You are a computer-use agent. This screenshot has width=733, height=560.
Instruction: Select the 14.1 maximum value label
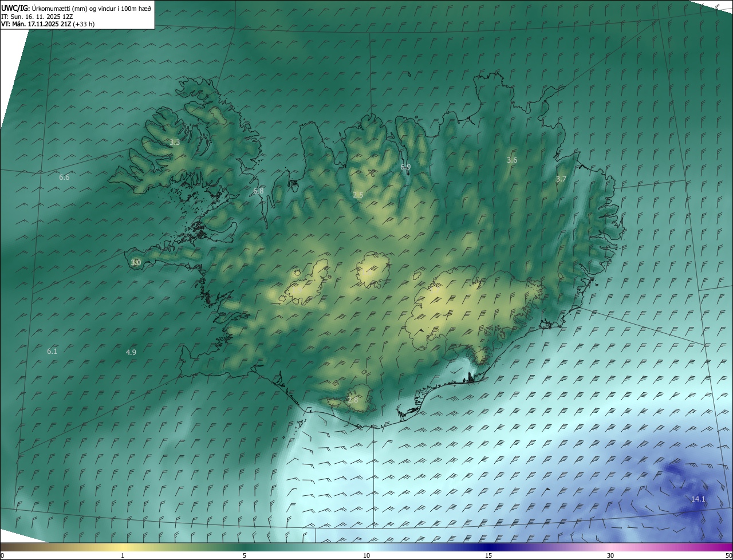coord(698,499)
